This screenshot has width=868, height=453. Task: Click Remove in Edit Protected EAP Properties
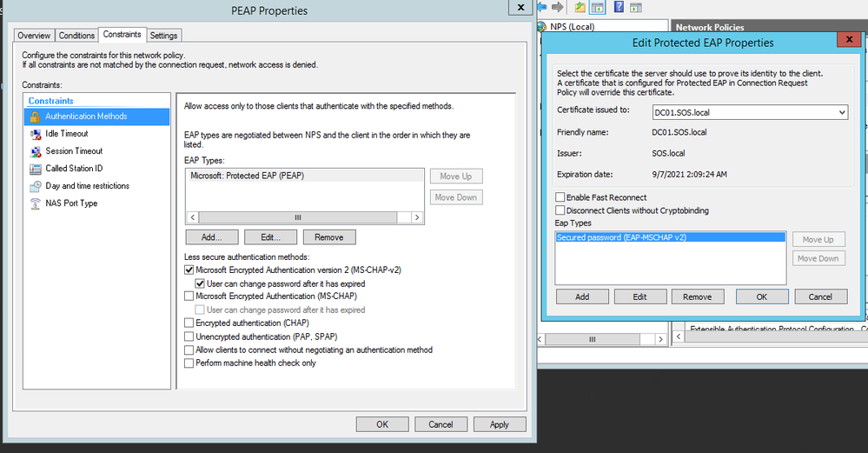(698, 296)
